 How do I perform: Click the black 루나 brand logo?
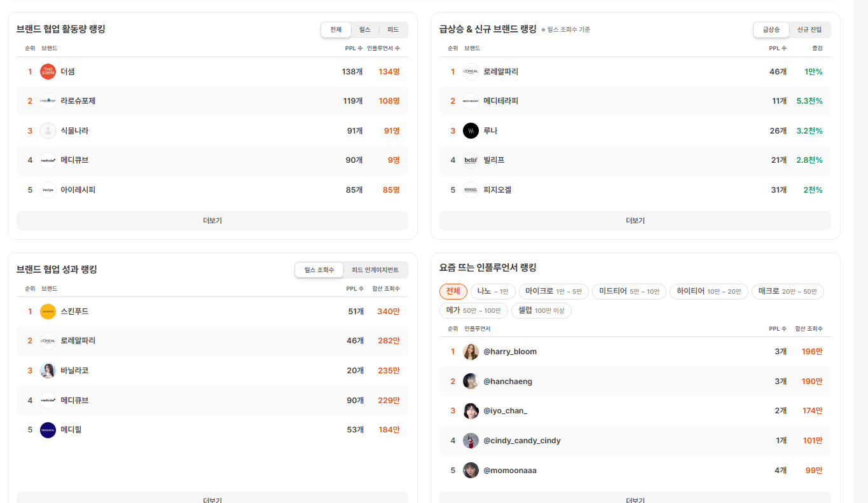point(471,131)
